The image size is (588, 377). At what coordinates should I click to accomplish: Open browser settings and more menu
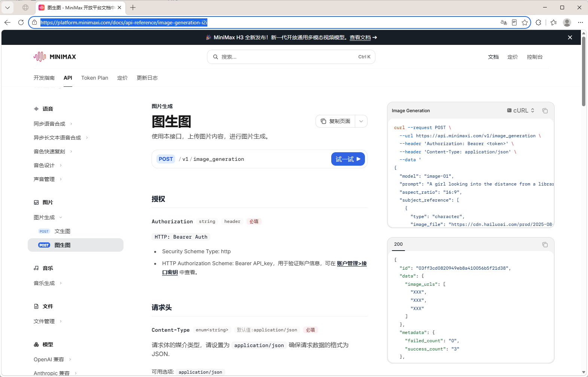click(x=581, y=22)
